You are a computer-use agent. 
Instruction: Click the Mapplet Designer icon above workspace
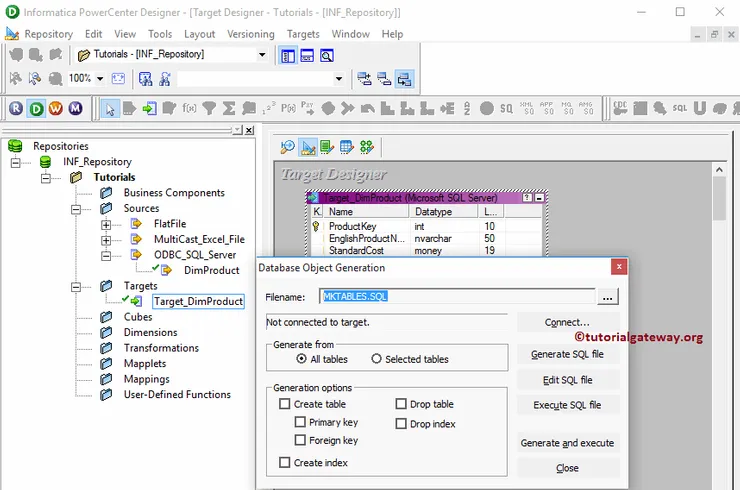pyautogui.click(x=347, y=147)
